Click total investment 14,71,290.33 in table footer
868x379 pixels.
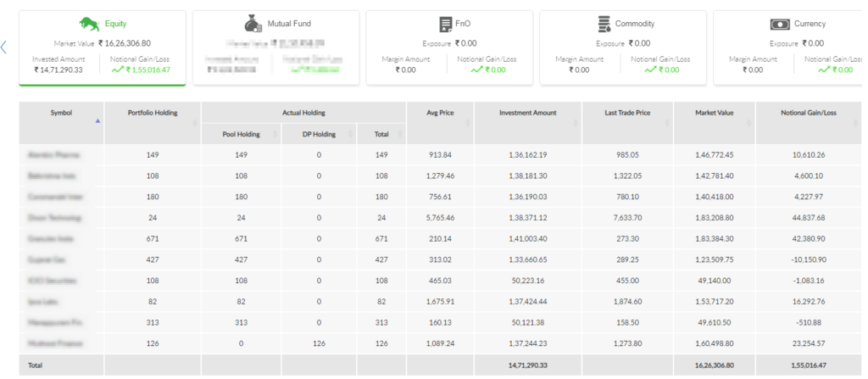pos(528,365)
